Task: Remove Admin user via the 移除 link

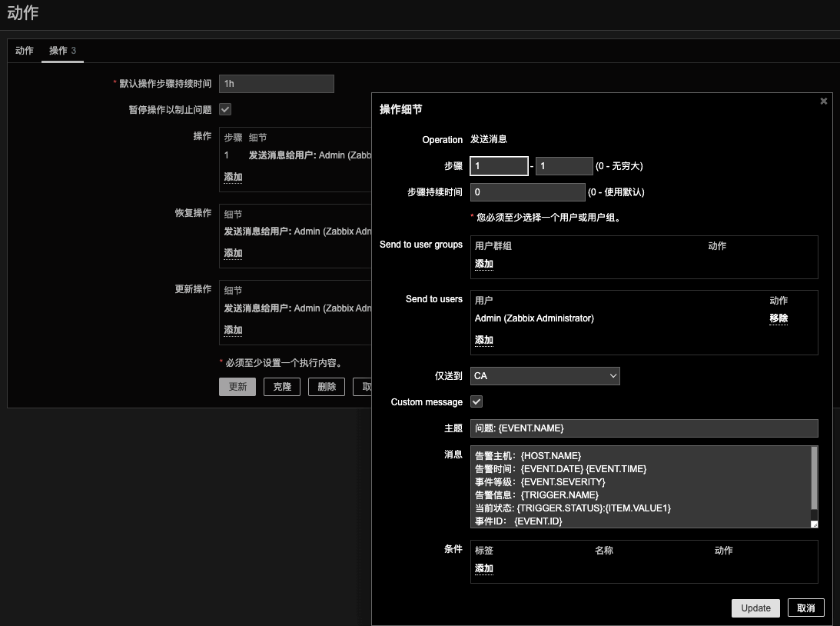Action: coord(779,318)
